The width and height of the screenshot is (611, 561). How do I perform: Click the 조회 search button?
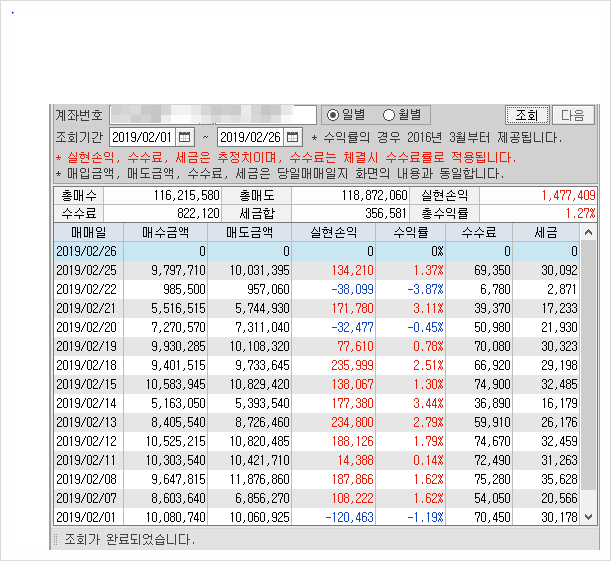click(x=527, y=115)
